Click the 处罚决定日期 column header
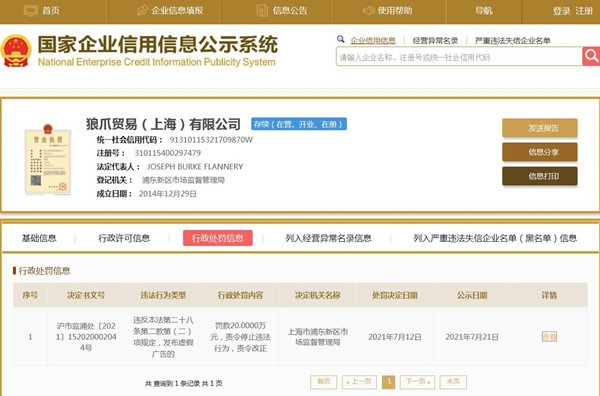The width and height of the screenshot is (600, 396). point(395,295)
